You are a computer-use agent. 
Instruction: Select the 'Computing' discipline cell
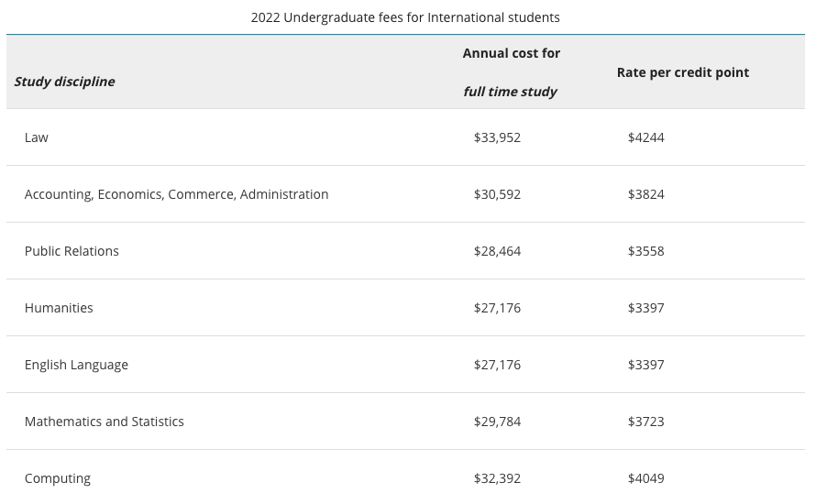tap(58, 478)
